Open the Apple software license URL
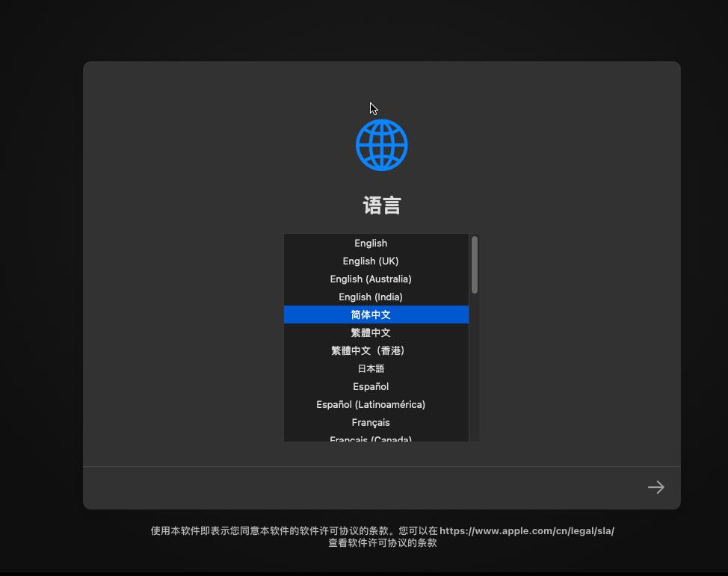728x576 pixels. [528, 530]
